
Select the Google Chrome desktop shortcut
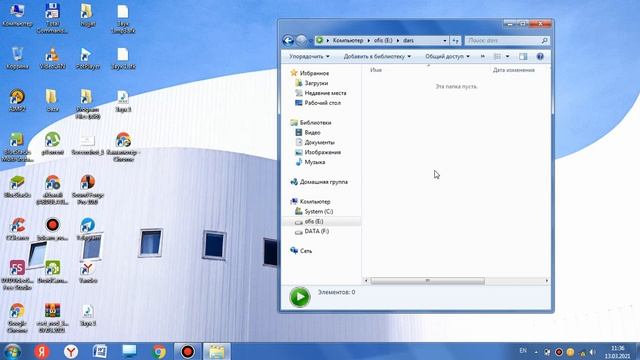(17, 318)
